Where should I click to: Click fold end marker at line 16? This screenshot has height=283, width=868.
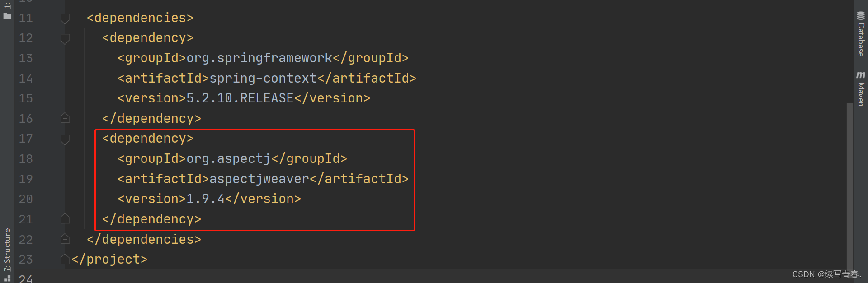(x=65, y=118)
